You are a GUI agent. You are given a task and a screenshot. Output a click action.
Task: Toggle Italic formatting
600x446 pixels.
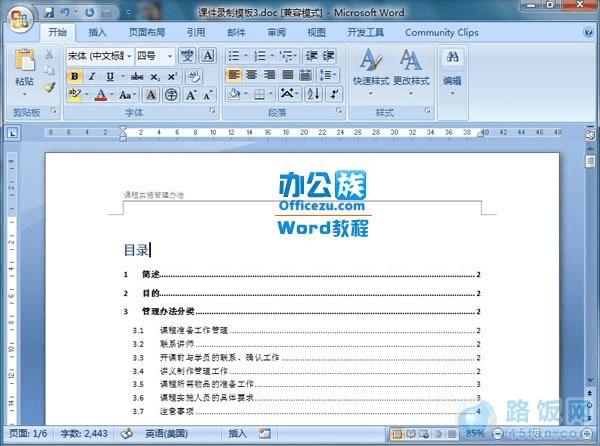point(92,77)
